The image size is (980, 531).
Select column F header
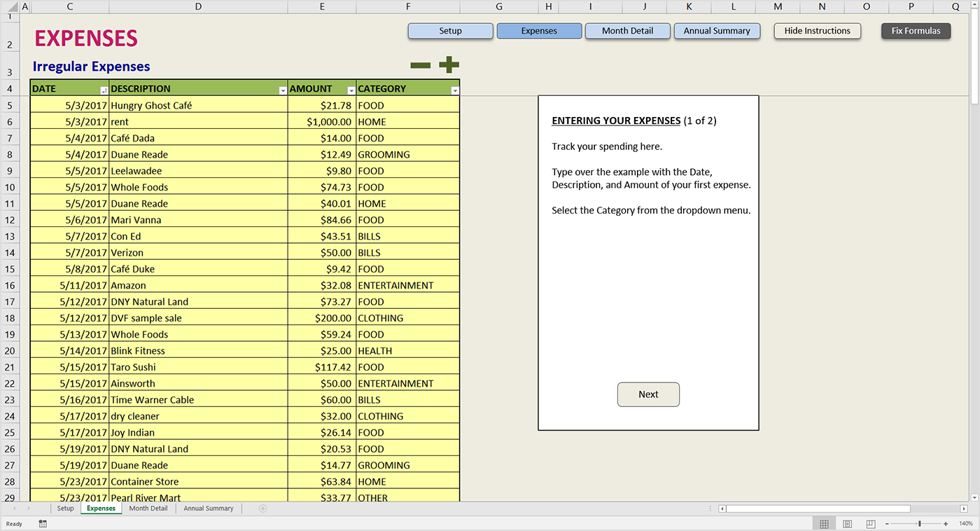(408, 6)
